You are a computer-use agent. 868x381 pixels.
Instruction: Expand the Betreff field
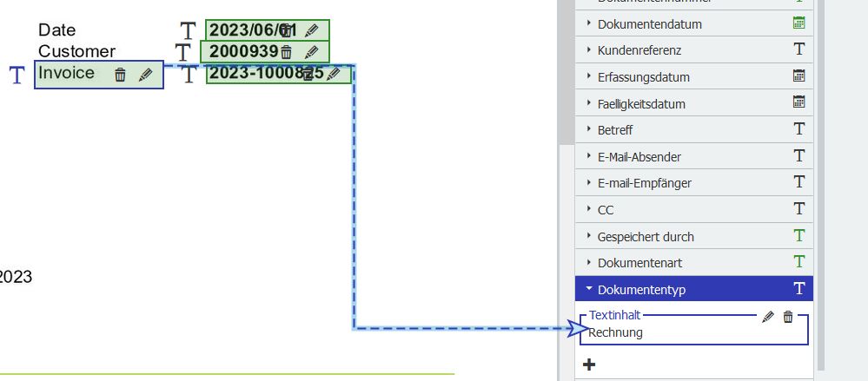589,130
